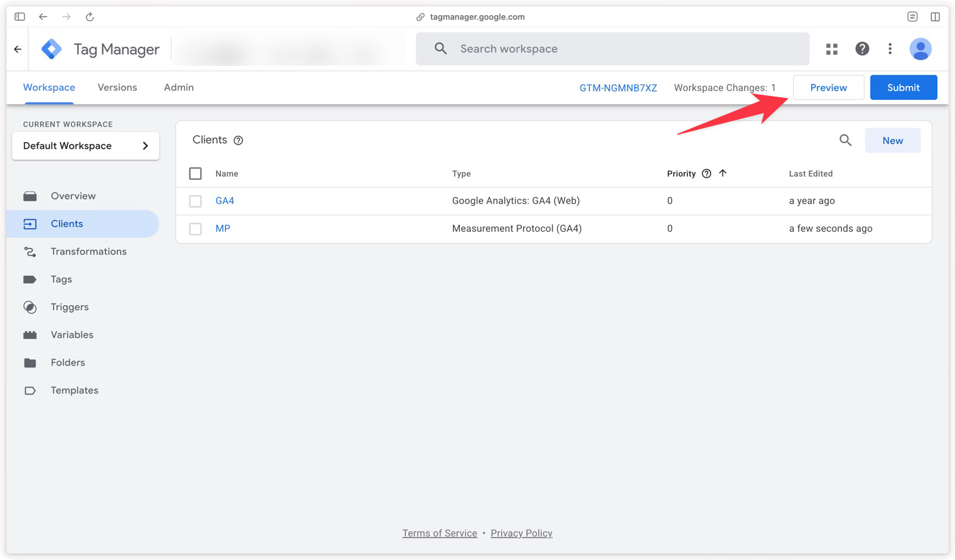
Task: Navigate back in the browser
Action: 43,16
